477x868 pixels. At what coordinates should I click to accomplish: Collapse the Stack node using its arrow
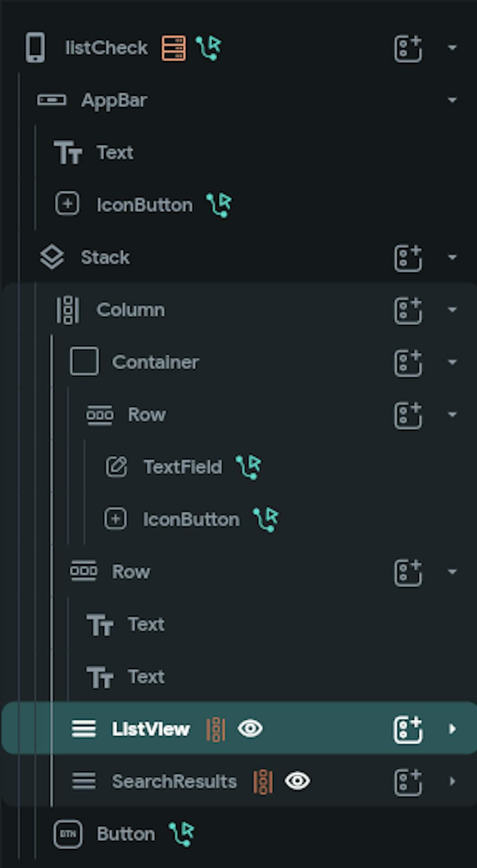(x=452, y=257)
